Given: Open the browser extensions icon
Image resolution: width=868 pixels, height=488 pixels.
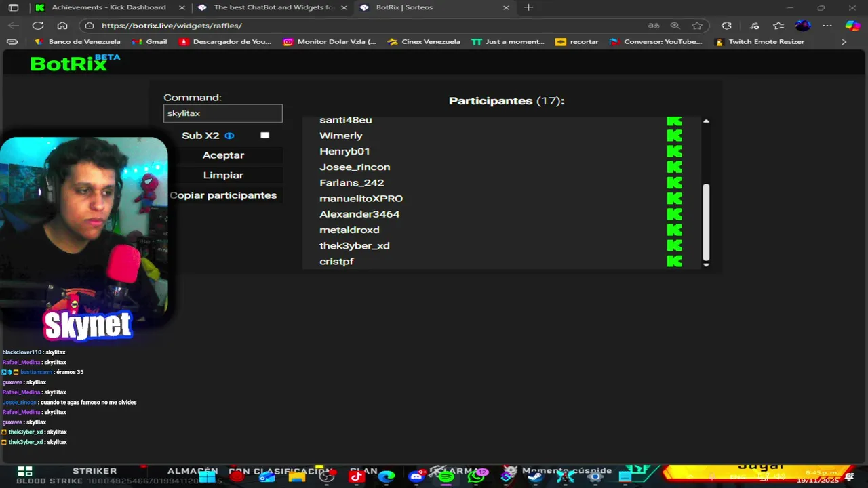Looking at the screenshot, I should [x=727, y=26].
